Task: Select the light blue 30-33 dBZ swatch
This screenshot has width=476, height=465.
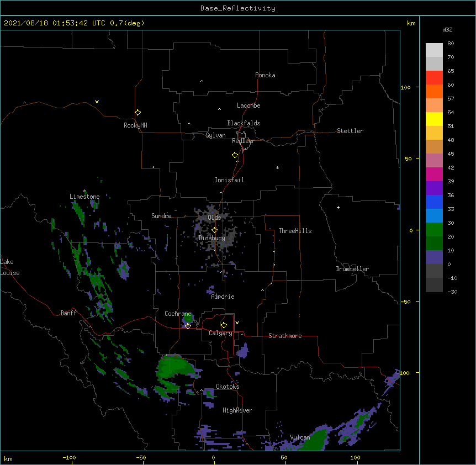Action: [434, 215]
